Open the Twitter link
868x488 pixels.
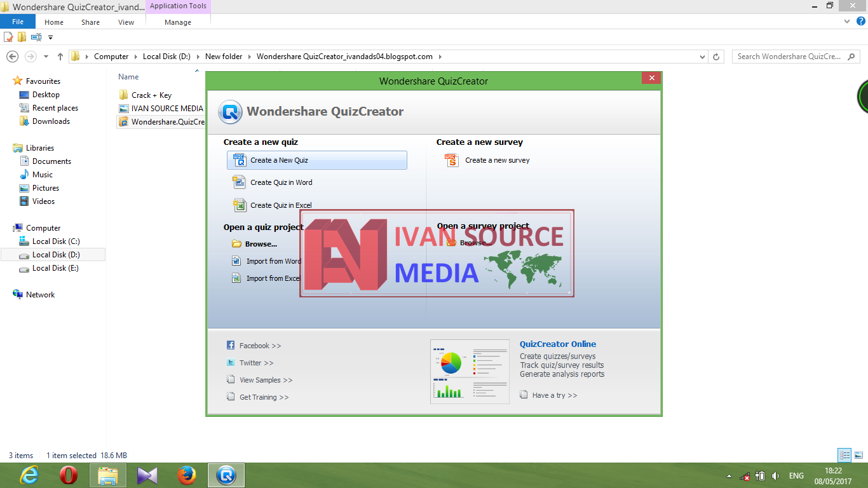tap(256, 363)
